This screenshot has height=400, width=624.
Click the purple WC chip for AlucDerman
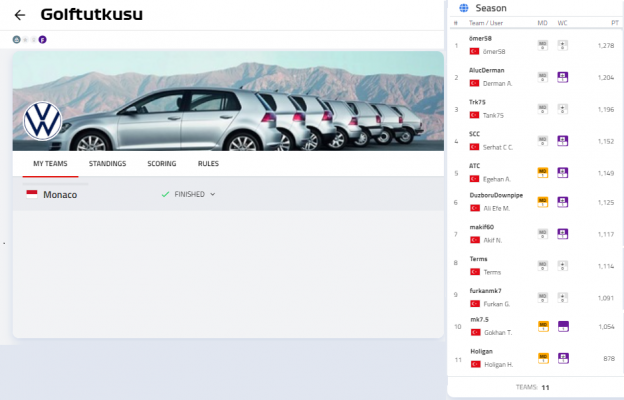tap(562, 77)
